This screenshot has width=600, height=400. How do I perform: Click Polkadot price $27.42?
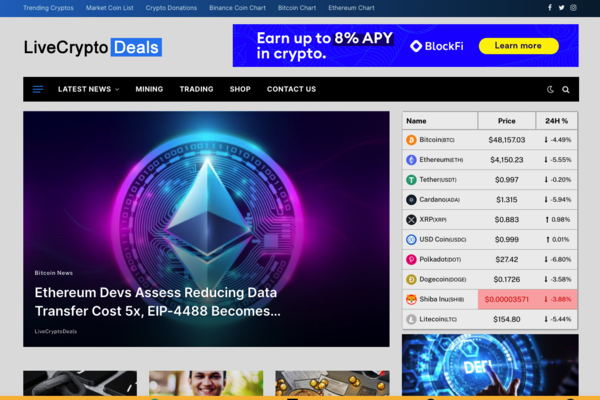click(x=507, y=260)
